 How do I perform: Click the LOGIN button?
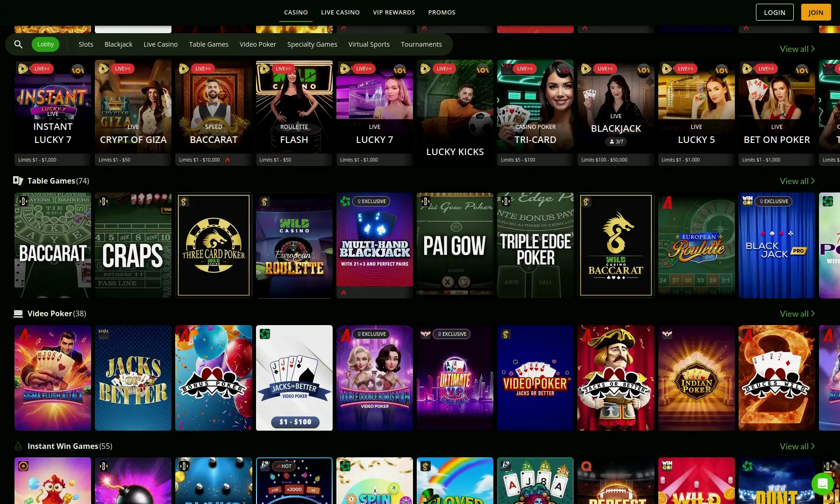click(x=774, y=12)
